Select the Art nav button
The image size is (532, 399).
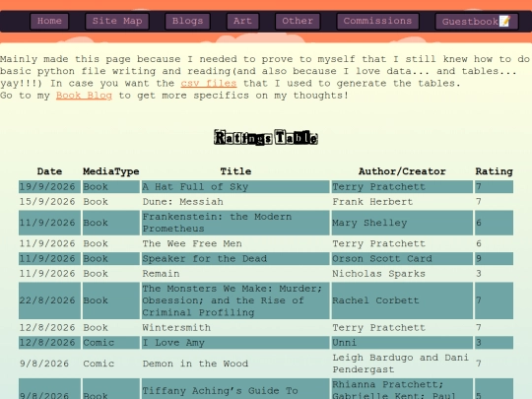coord(242,21)
